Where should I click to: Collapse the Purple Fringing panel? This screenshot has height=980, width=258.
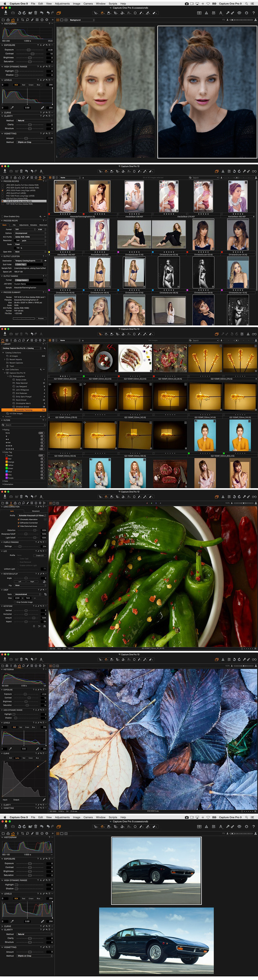point(2,542)
